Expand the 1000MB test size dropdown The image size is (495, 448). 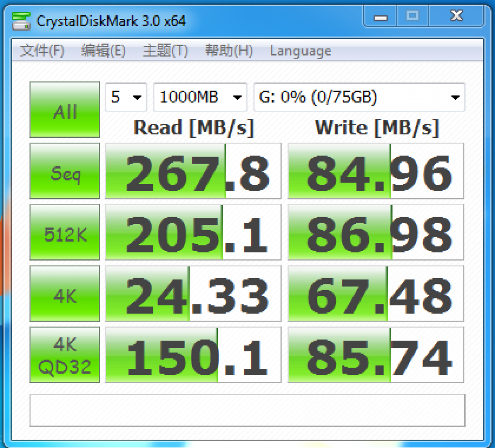point(200,97)
